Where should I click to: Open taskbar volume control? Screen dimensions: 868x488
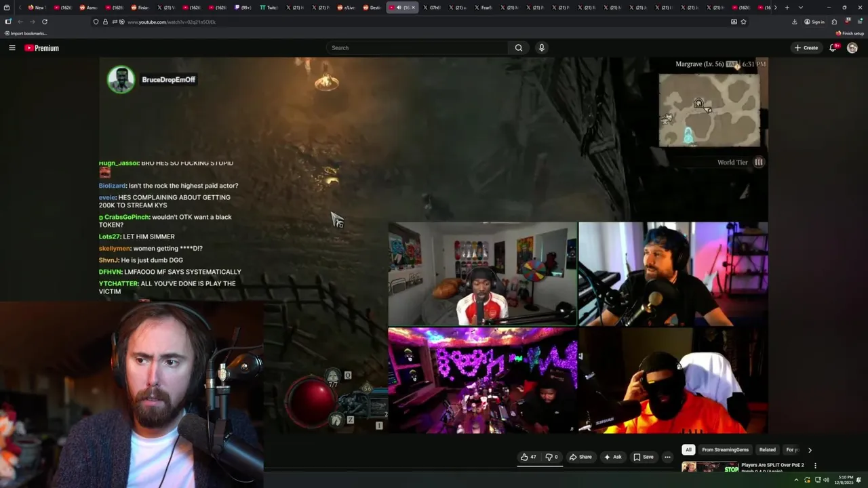[826, 480]
